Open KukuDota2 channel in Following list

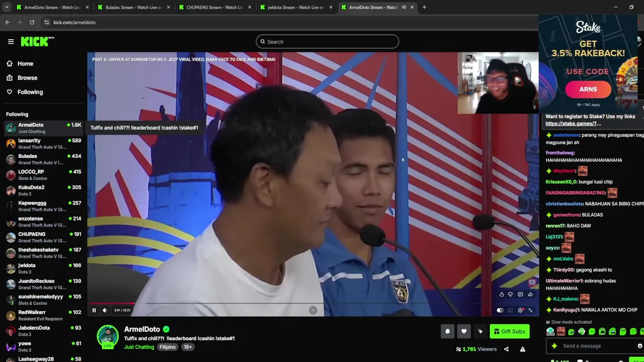coord(43,191)
